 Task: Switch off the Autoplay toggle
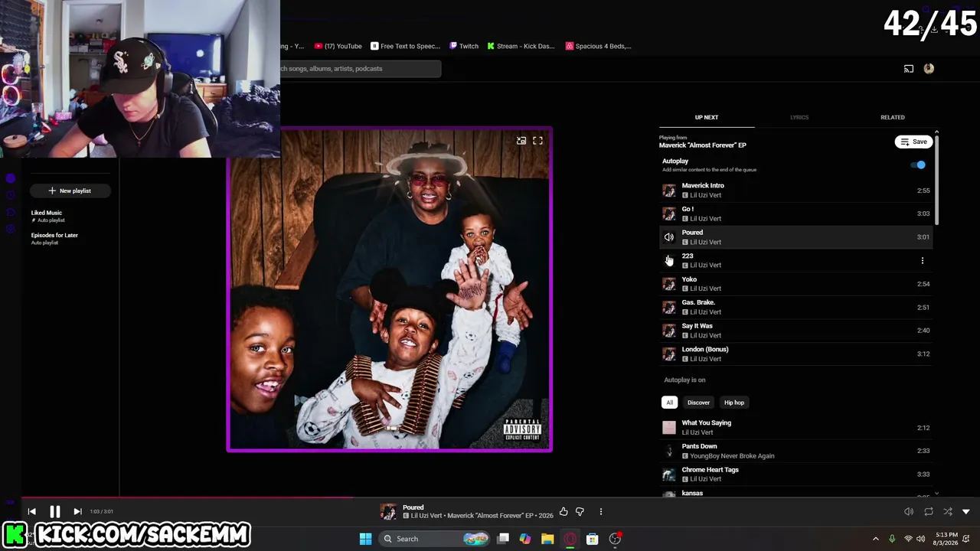coord(918,165)
